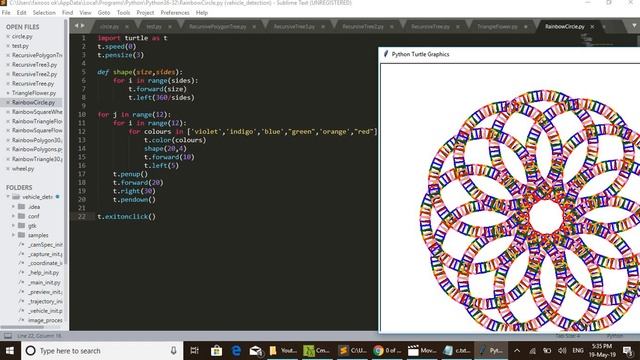Click line 22 t.exitonclick() in editor

pos(127,217)
